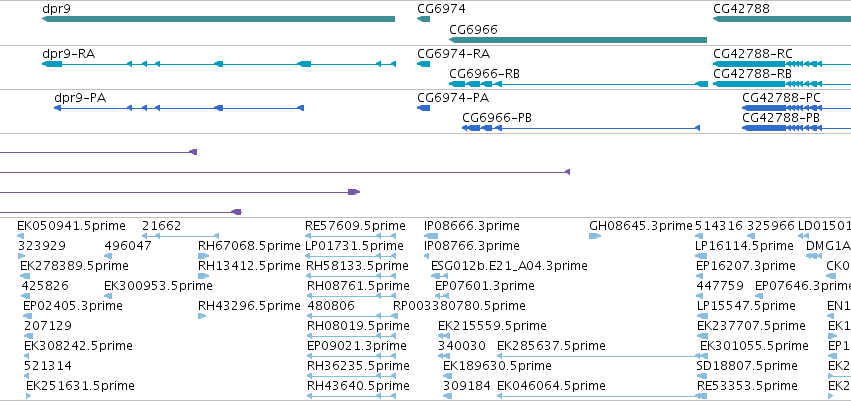Select the EK308242.5prime EST label
This screenshot has width=851, height=401.
(78, 346)
